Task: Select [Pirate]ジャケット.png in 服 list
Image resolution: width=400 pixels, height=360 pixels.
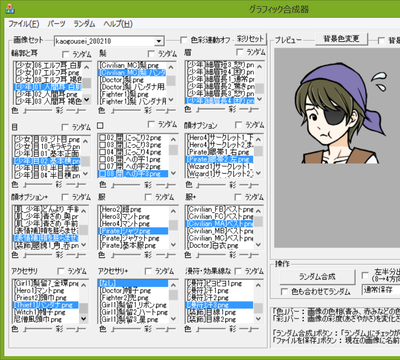Action: (x=133, y=238)
